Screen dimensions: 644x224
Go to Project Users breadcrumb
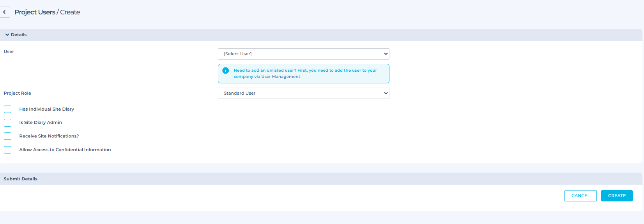pos(35,12)
